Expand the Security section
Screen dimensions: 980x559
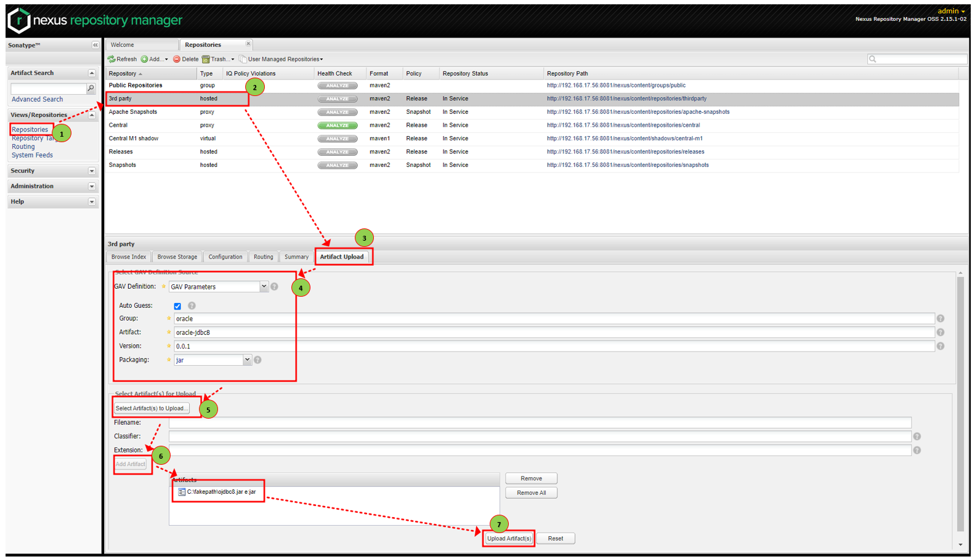coord(92,171)
